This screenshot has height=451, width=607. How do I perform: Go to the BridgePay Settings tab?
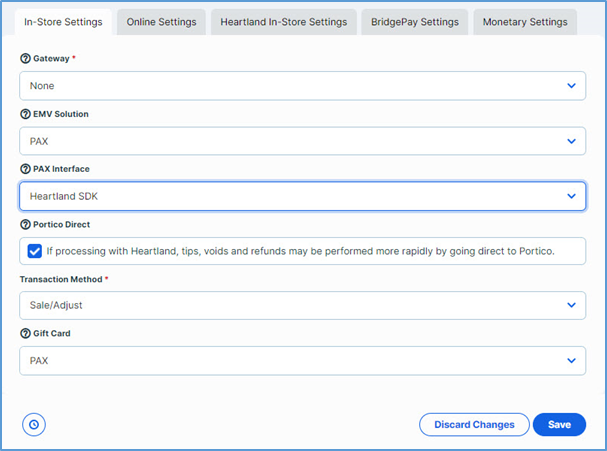click(413, 22)
